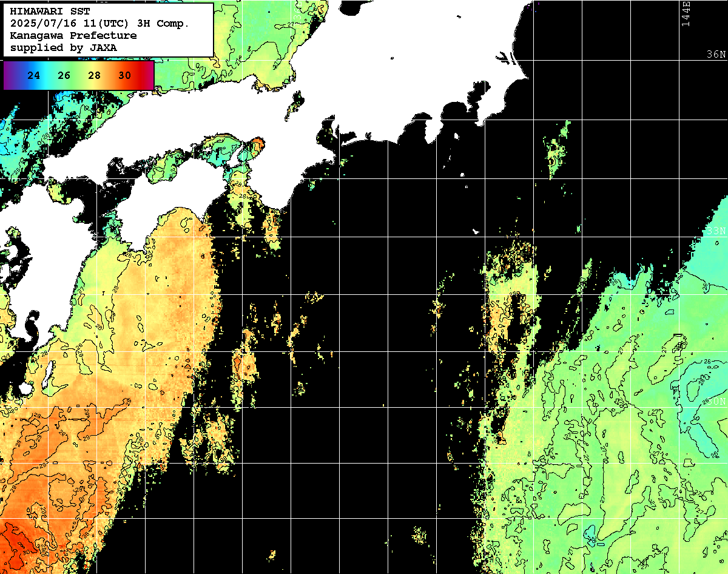Click the "30" value on the temperature scale
The width and height of the screenshot is (728, 574).
click(125, 76)
